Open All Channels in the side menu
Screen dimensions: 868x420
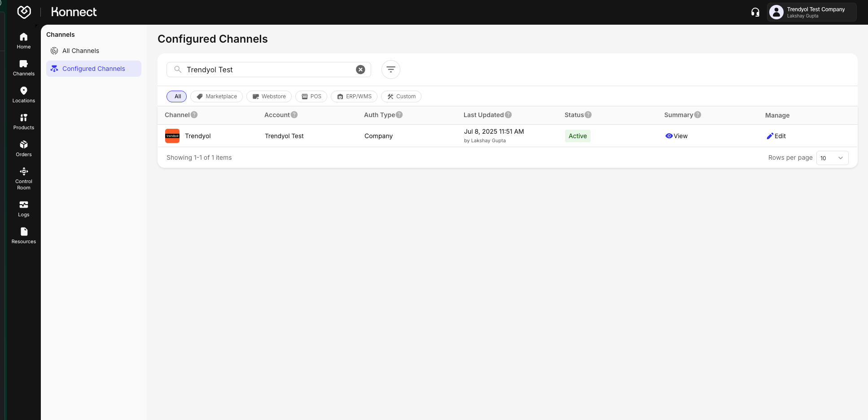94,51
